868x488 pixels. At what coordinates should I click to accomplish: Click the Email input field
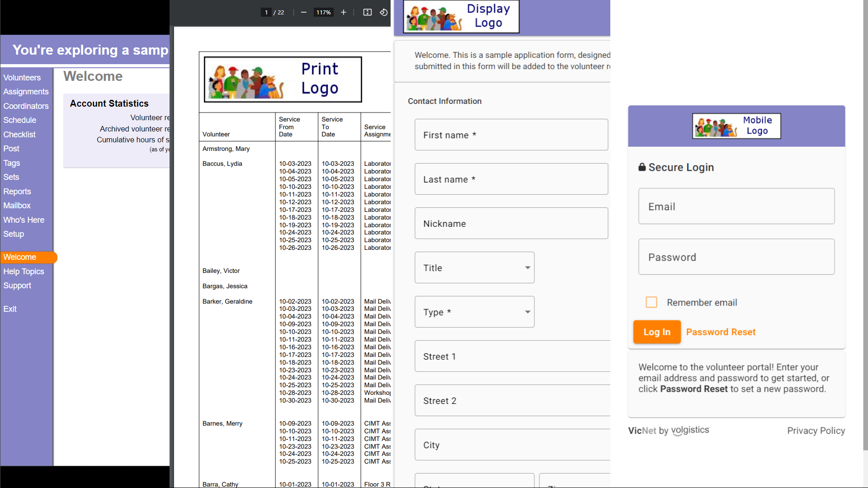(x=736, y=206)
